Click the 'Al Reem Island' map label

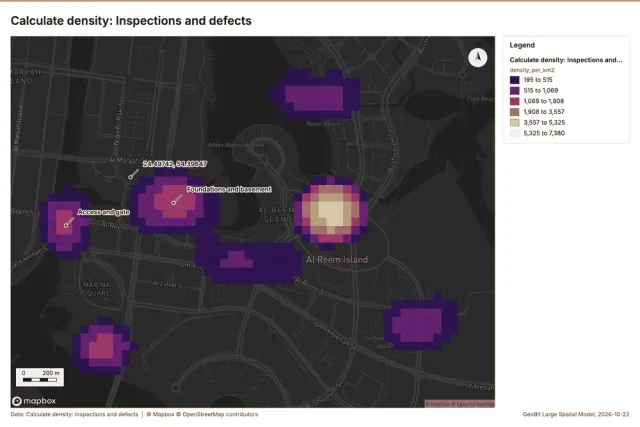(x=337, y=260)
